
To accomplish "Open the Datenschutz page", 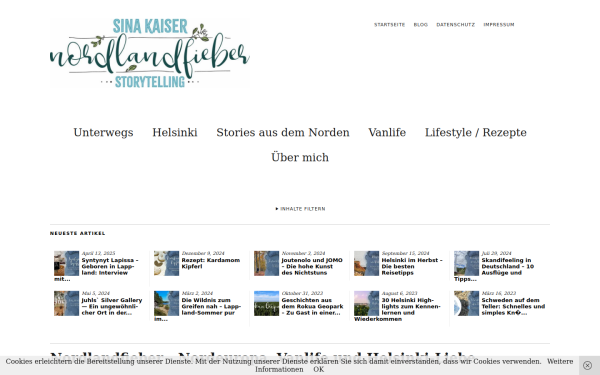I will click(x=455, y=24).
